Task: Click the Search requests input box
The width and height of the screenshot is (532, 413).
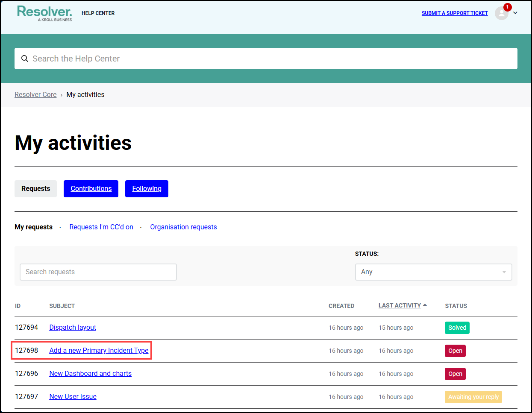Action: 98,272
